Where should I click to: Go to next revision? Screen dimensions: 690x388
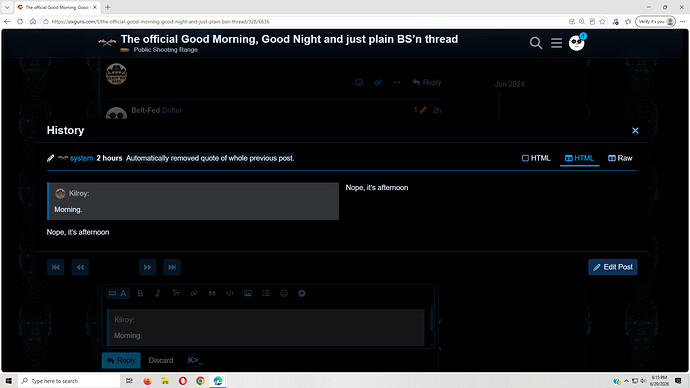point(147,267)
